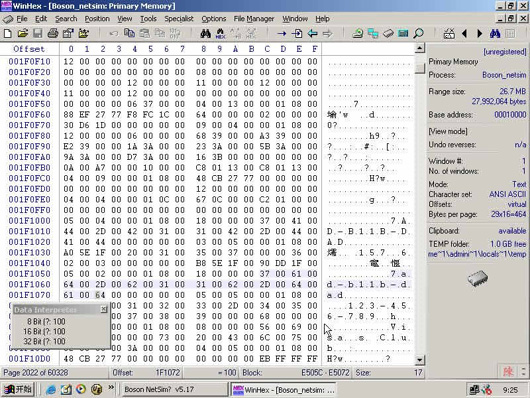The image size is (530, 398).
Task: Copy block using the toolbar copy icon
Action: click(129, 33)
